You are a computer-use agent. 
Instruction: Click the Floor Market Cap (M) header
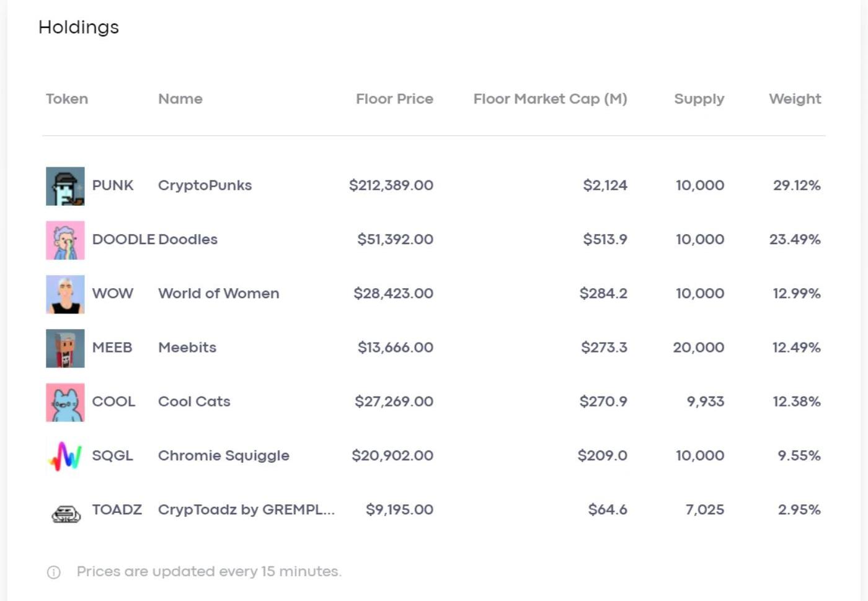pos(550,99)
